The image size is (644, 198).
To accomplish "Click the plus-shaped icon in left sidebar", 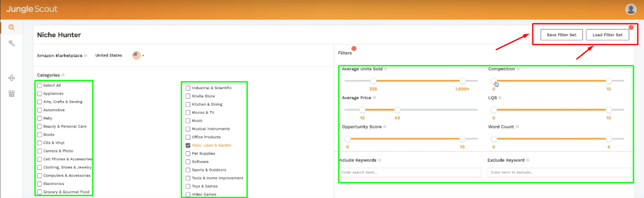I will point(12,78).
